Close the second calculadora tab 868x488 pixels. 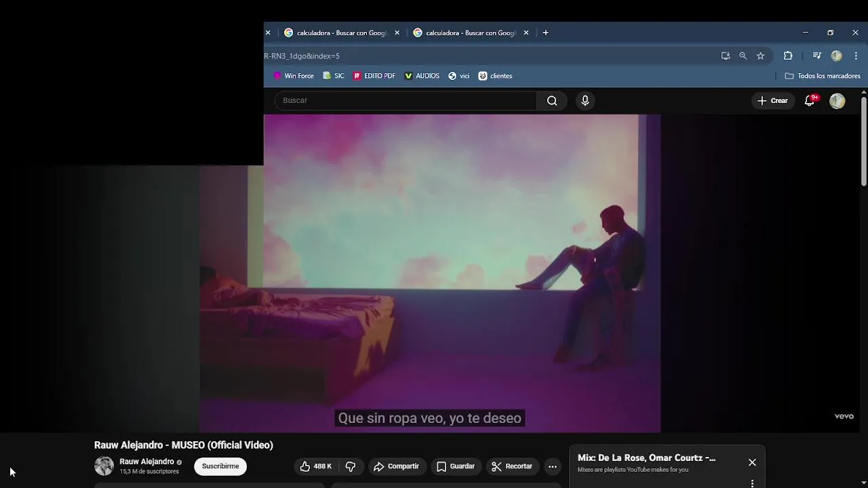coord(526,33)
